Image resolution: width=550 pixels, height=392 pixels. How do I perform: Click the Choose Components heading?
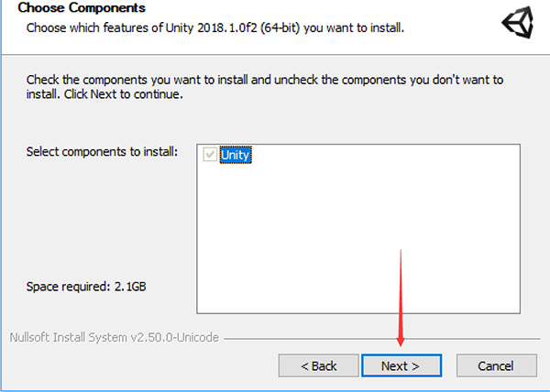point(80,8)
